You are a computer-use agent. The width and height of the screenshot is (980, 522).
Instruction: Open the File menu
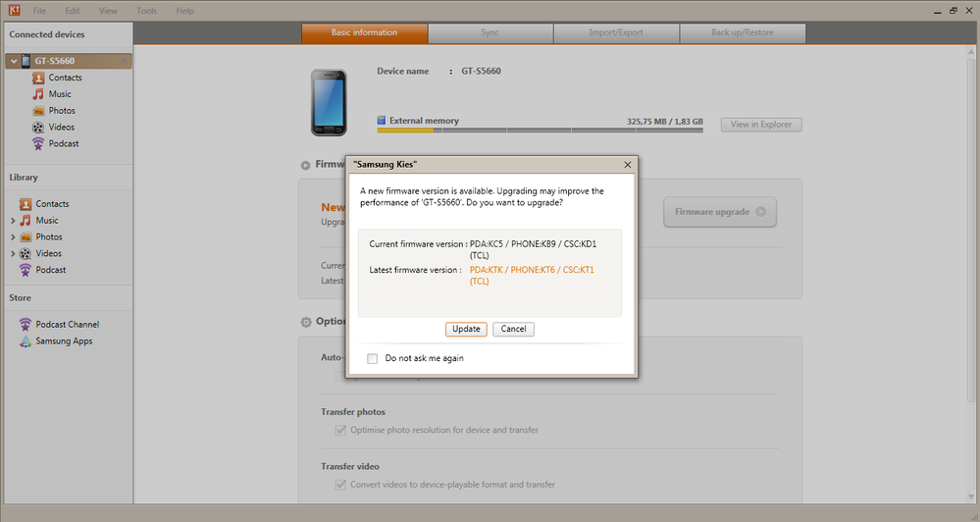click(x=39, y=11)
